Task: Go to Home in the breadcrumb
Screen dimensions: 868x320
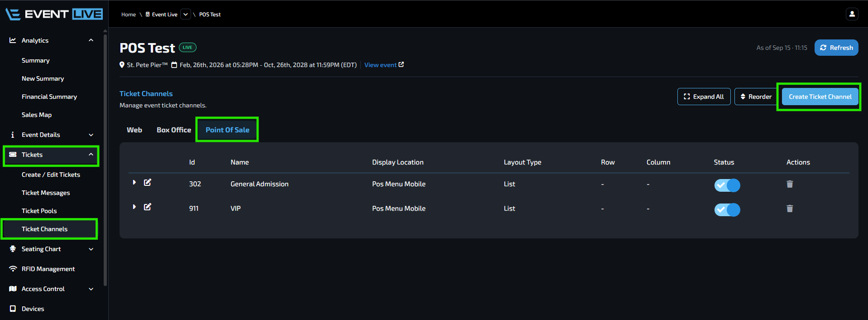Action: coord(129,15)
